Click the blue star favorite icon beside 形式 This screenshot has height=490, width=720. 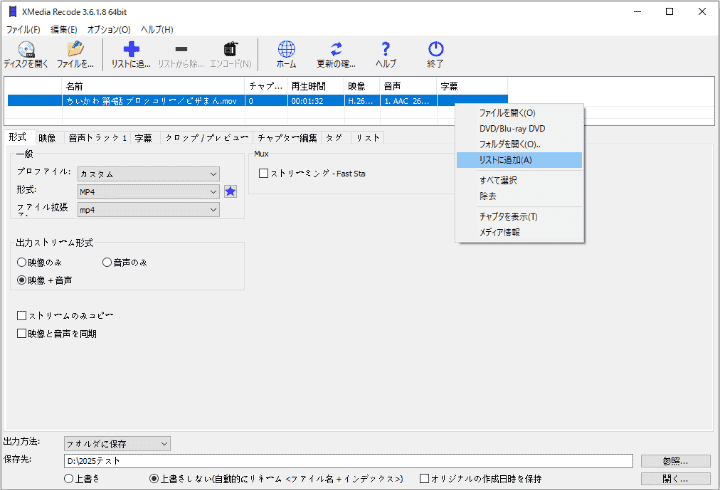coord(230,191)
